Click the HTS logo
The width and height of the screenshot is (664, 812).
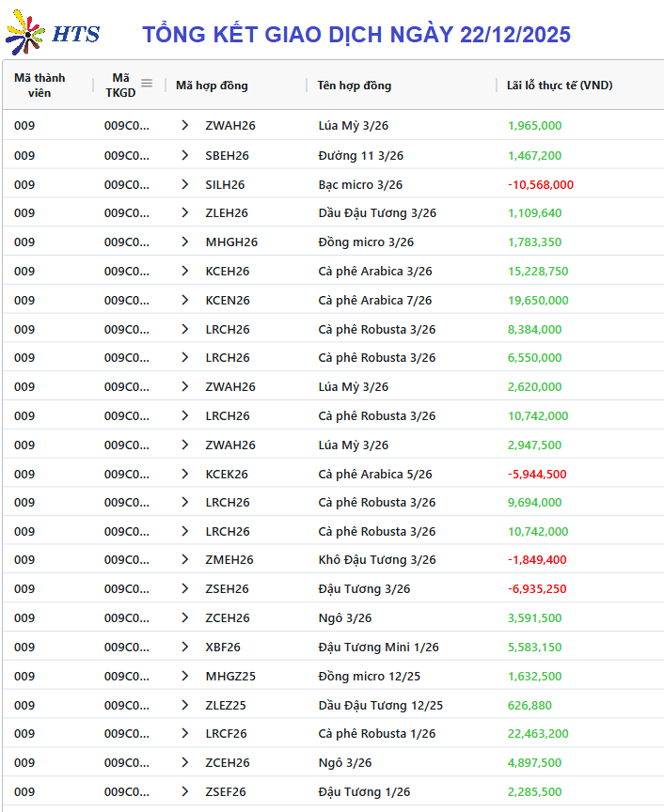(x=53, y=35)
